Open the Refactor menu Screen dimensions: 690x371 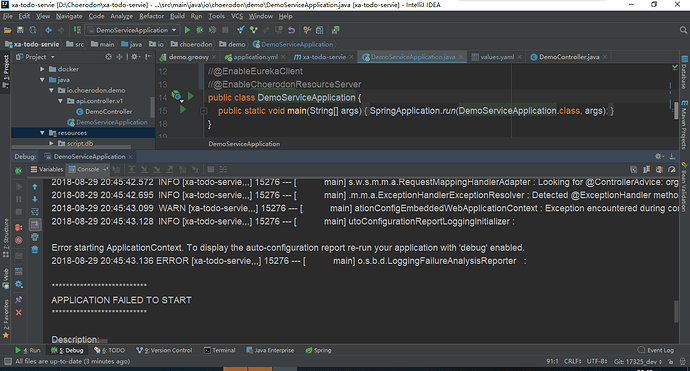tap(151, 16)
